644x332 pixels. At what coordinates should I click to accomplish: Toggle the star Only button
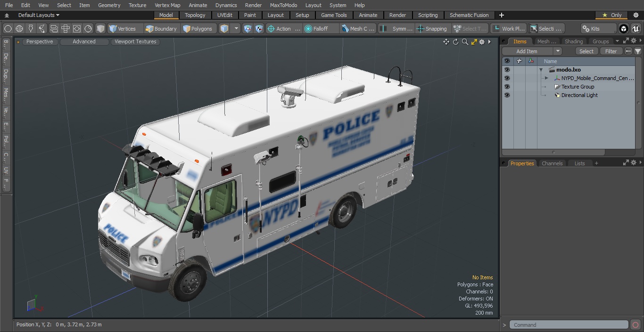pos(611,15)
